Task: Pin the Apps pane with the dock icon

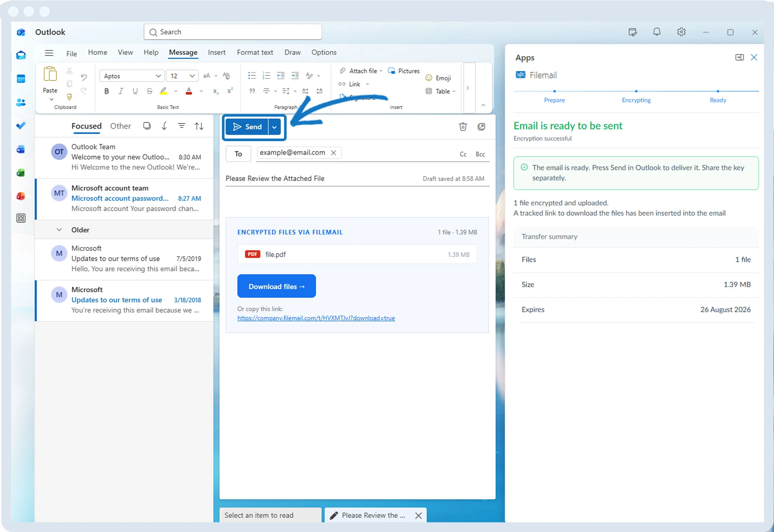Action: [x=739, y=57]
